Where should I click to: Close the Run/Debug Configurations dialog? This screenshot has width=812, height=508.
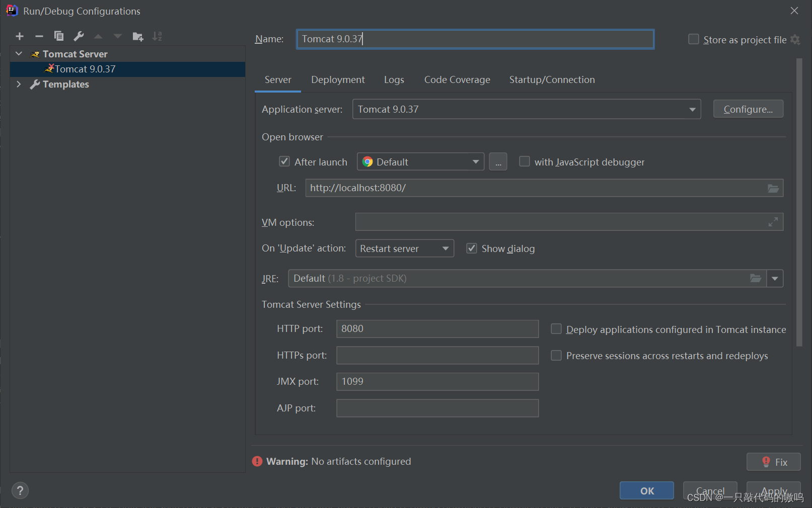click(794, 11)
